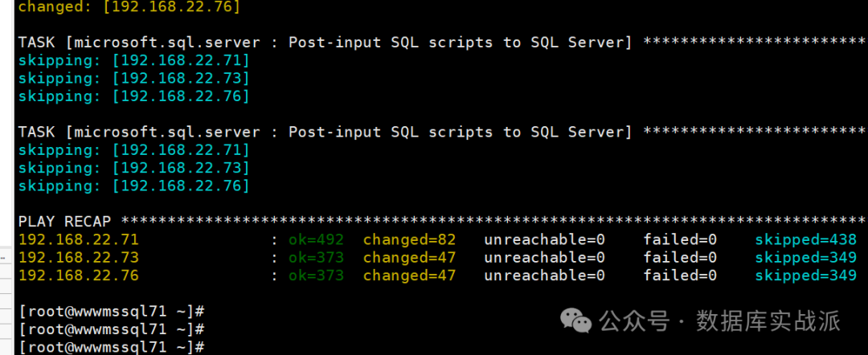Click unreachable=0 in the 192.168.22.71 recap row
This screenshot has height=355, width=868.
[544, 239]
